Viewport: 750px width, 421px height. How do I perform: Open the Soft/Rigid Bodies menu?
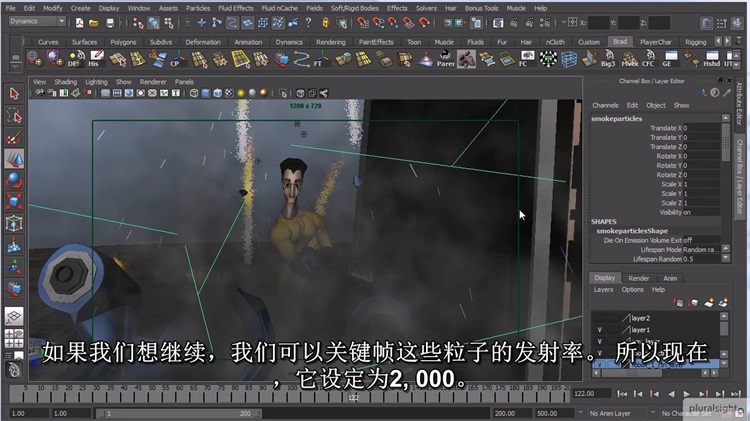pyautogui.click(x=354, y=8)
